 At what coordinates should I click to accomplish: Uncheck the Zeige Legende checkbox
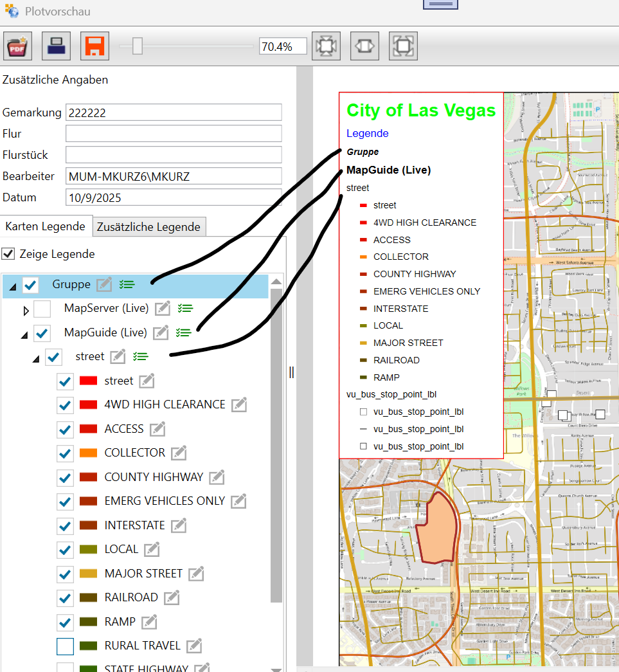8,254
